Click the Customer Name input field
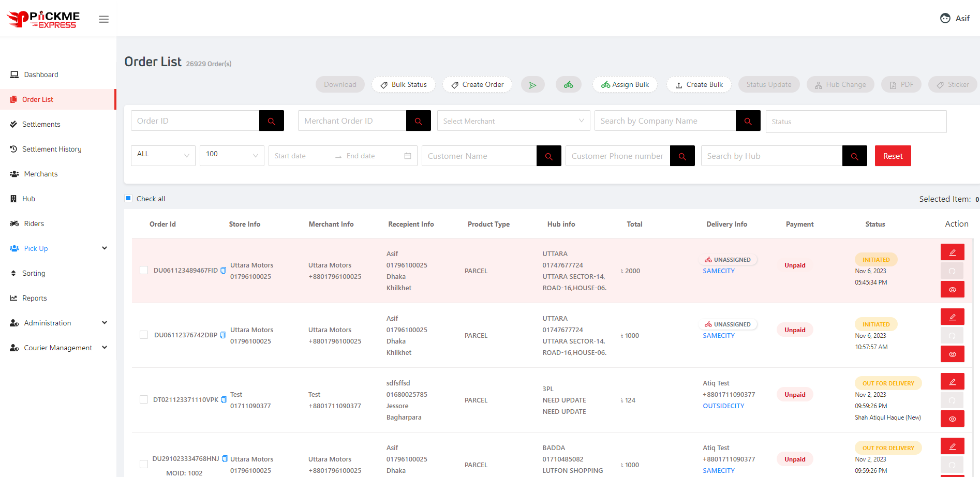 pyautogui.click(x=479, y=156)
